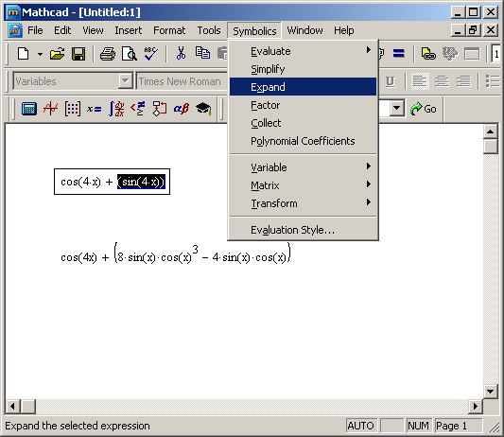Image resolution: width=504 pixels, height=437 pixels.
Task: Expand the Variables style dropdown
Action: 125,81
